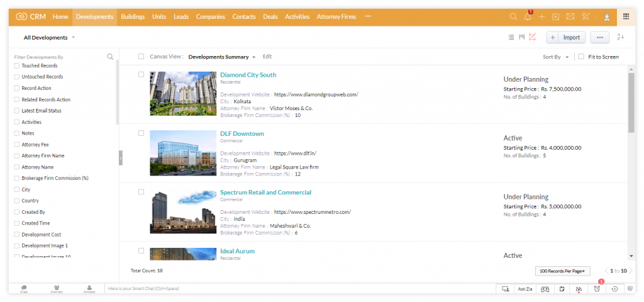Viewport: 644px width, 302px height.
Task: Open the Ideal Aurum record link
Action: 237,251
